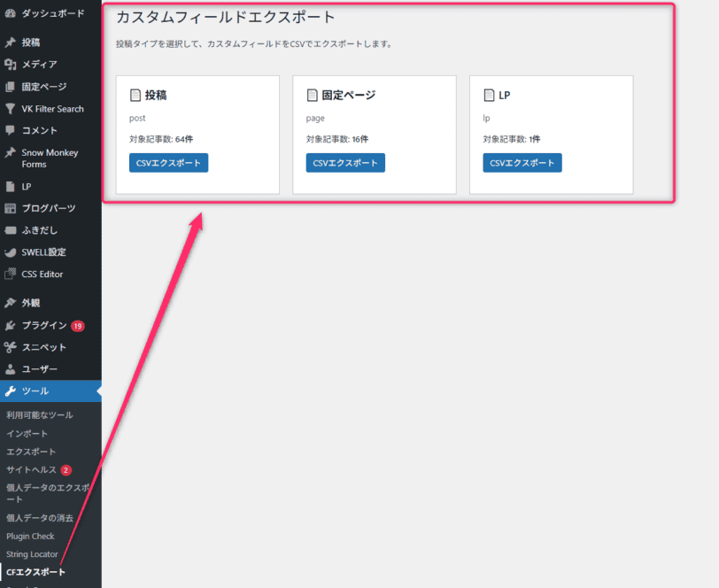Screen dimensions: 719x588
Task: Click the Dashboard gauge icon
Action: point(11,13)
